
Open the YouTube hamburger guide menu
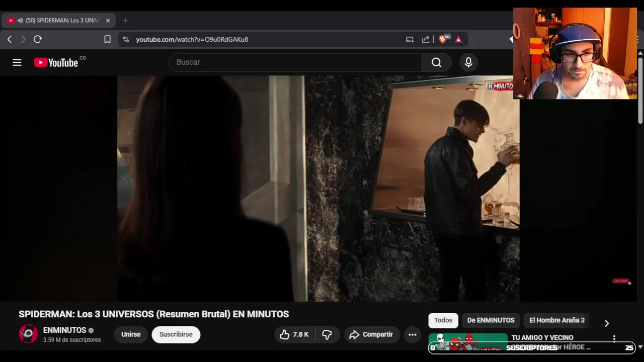click(17, 62)
